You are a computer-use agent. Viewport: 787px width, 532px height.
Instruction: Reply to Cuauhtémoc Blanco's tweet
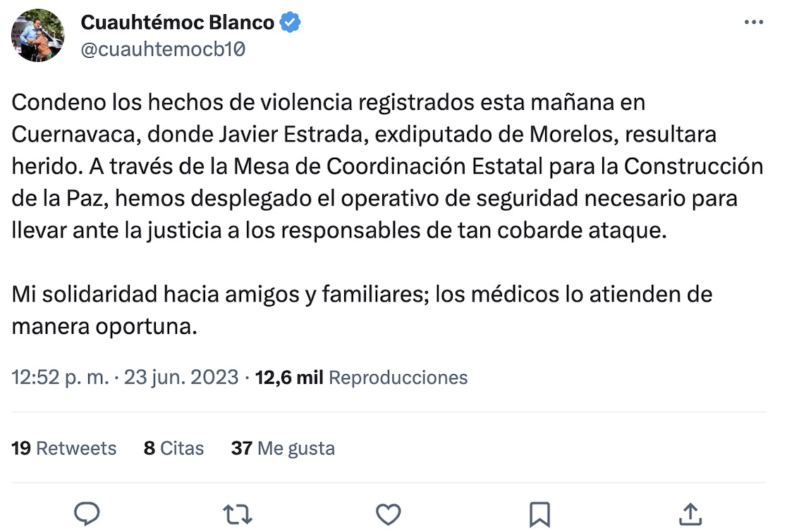pyautogui.click(x=87, y=514)
